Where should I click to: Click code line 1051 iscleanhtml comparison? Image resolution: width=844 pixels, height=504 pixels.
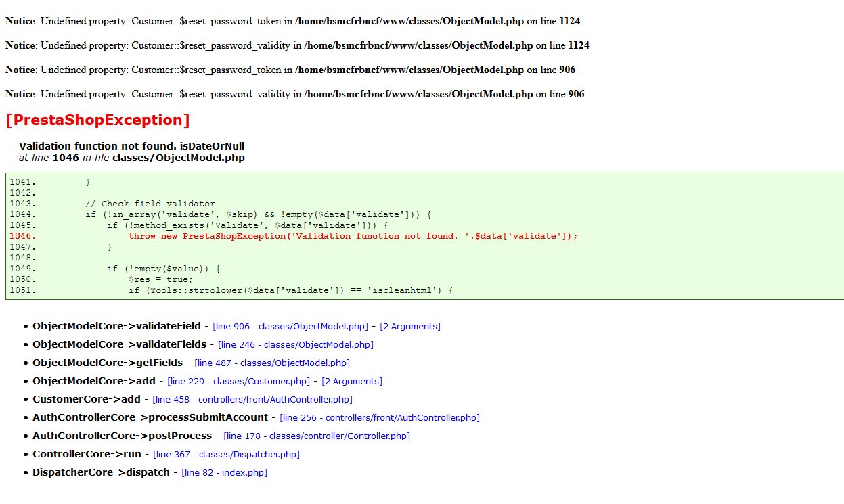tap(290, 290)
